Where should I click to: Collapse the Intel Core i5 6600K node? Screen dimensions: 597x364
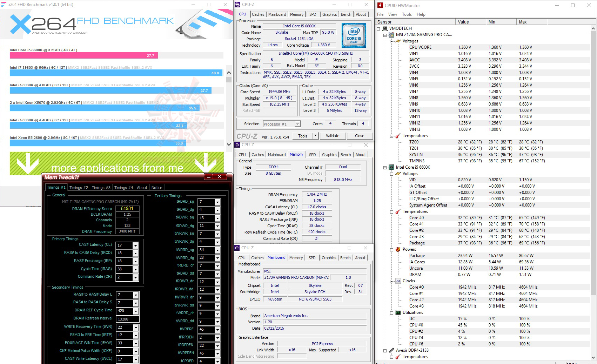coord(385,167)
